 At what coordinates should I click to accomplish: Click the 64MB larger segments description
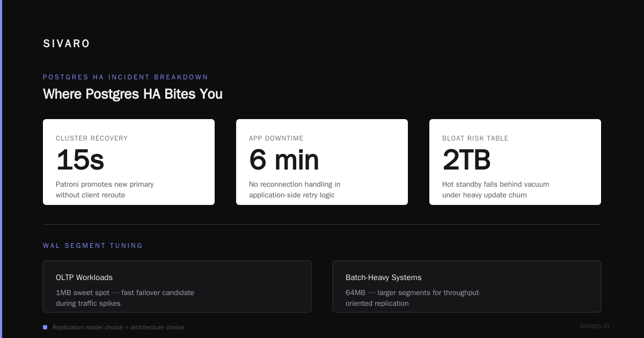[x=413, y=298]
